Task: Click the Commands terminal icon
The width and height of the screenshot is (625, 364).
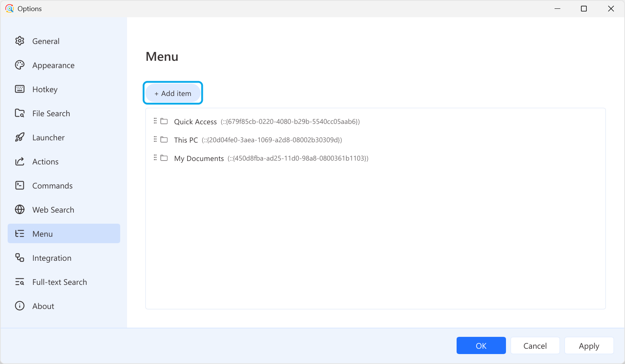Action: click(x=20, y=185)
